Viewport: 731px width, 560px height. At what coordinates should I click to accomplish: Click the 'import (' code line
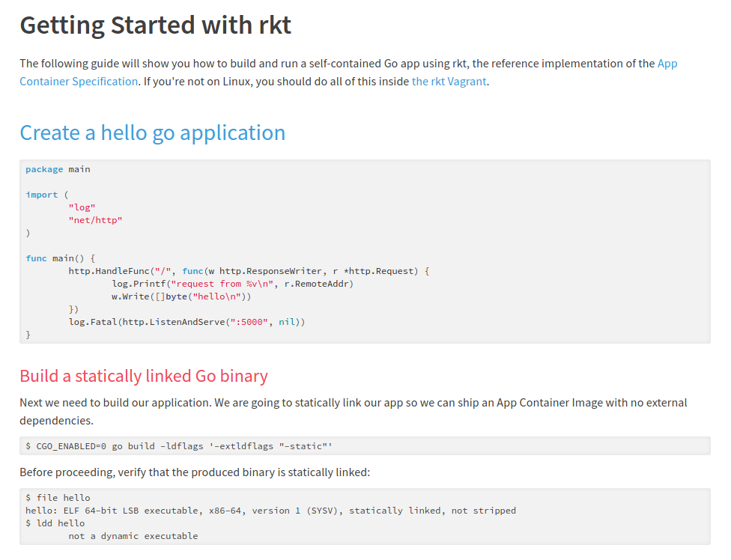coord(47,195)
